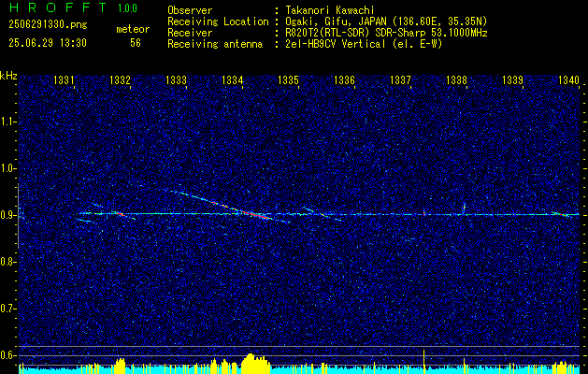Viewport: 588px width, 374px height.
Task: Click the 1.1 kHz axis label
Action: click(x=7, y=122)
